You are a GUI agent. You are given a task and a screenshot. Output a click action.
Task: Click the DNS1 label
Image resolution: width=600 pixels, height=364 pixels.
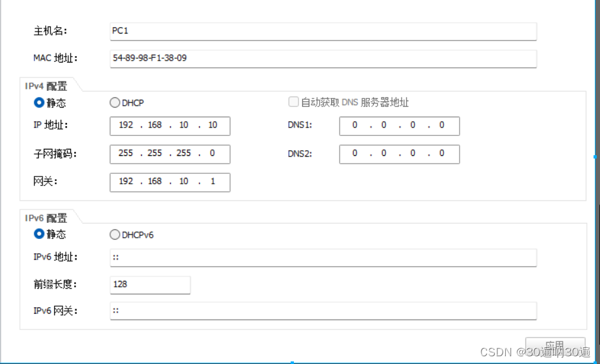pos(300,125)
